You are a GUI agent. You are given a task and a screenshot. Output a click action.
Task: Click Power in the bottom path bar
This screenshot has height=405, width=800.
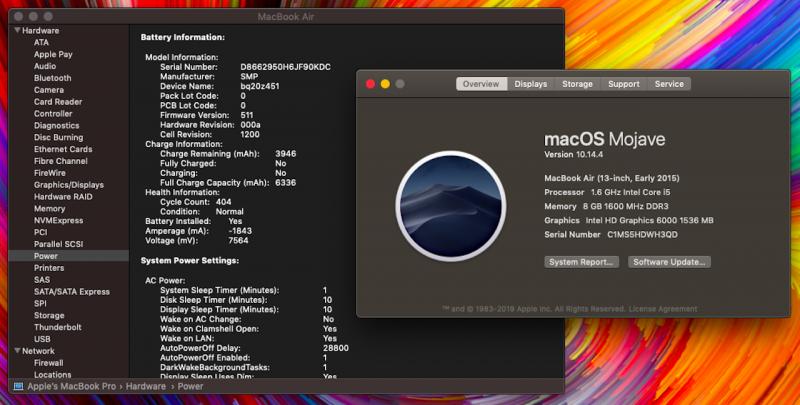(190, 386)
